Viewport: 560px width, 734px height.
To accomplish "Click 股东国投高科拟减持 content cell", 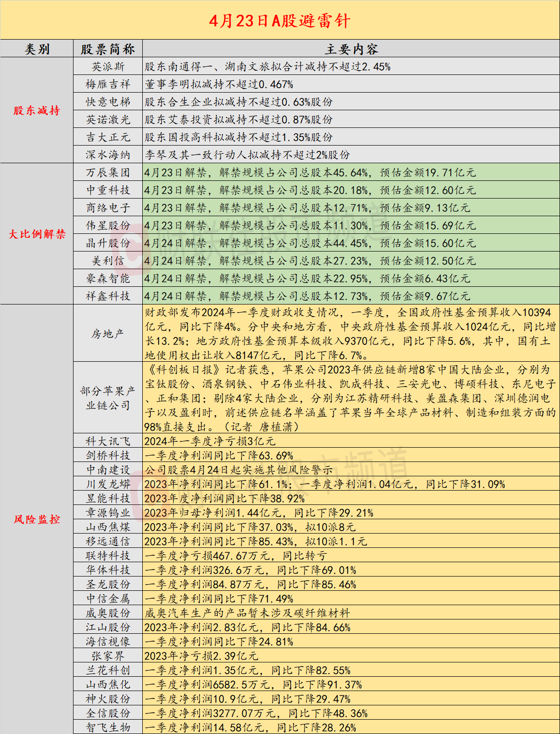I will (351, 137).
